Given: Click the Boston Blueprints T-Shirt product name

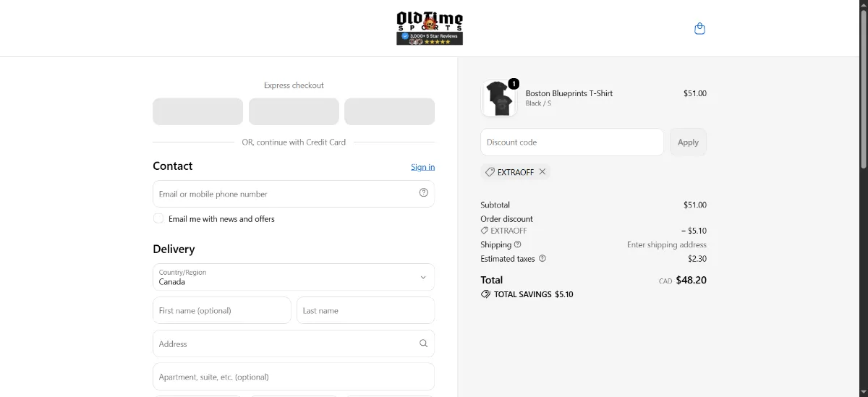Looking at the screenshot, I should (569, 93).
